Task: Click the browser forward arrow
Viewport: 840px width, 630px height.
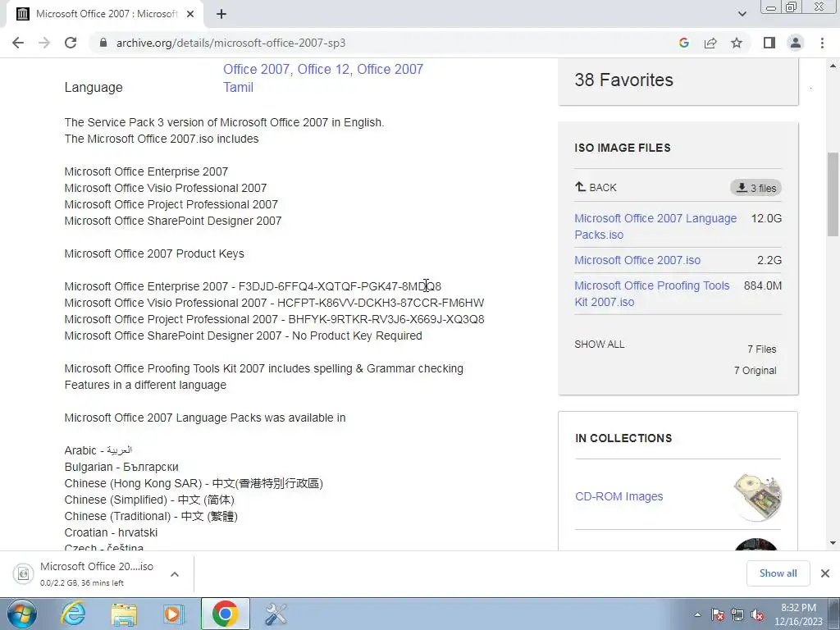Action: (x=44, y=43)
